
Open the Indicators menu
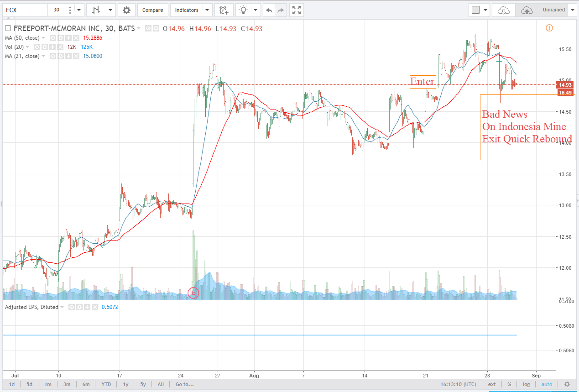pos(187,10)
